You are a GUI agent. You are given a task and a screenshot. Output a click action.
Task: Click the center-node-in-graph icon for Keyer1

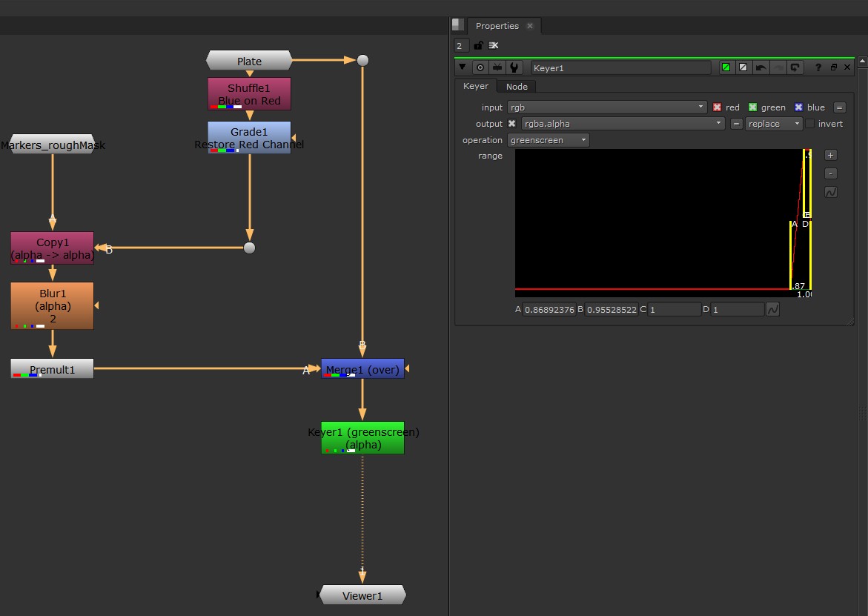(x=480, y=67)
